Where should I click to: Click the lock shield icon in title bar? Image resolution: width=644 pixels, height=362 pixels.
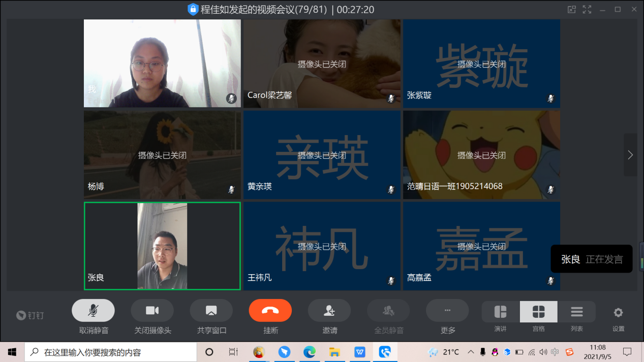tap(193, 9)
